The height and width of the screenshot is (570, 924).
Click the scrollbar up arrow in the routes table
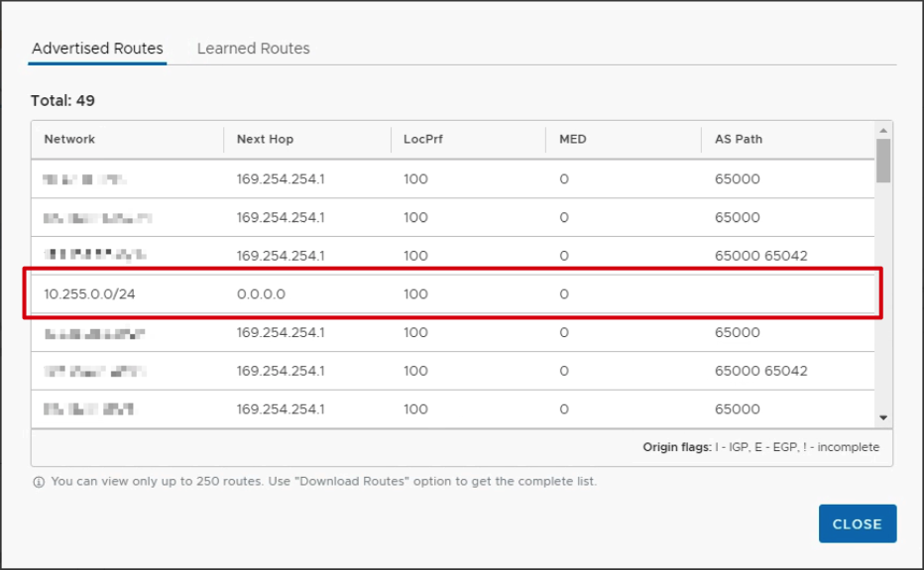(x=883, y=130)
